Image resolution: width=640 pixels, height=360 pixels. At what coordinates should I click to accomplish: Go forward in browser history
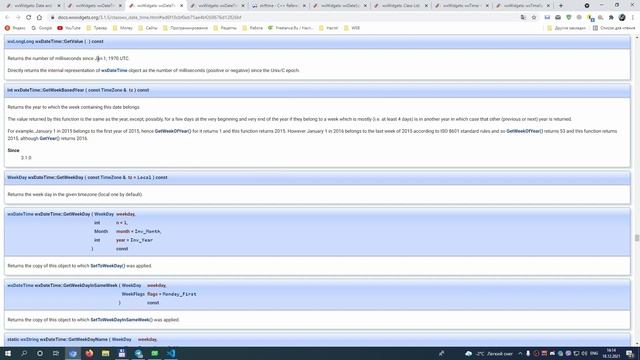coord(18,18)
